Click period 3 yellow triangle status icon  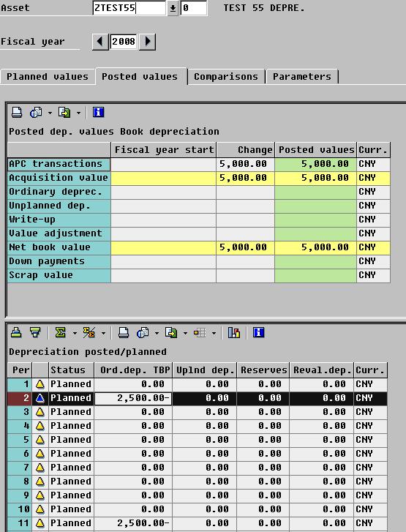point(40,412)
